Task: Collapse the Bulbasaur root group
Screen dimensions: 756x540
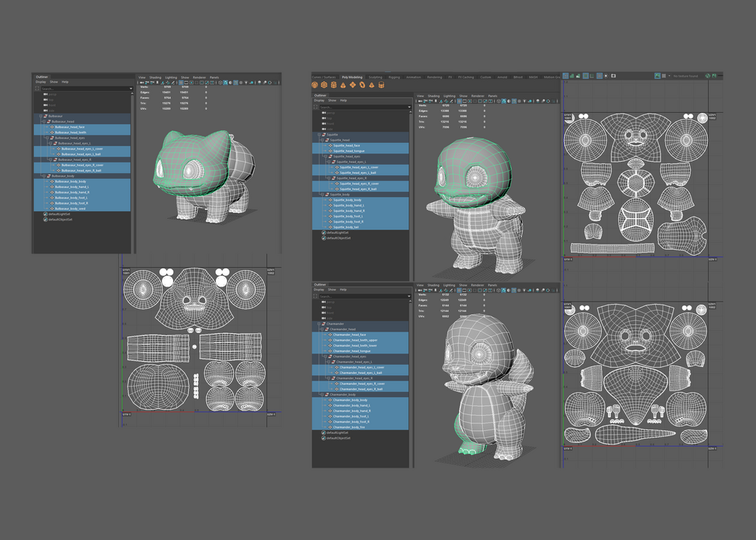Action: coord(41,116)
